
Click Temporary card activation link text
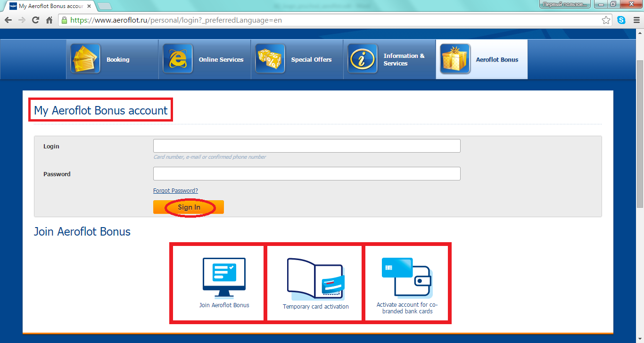[x=316, y=307]
